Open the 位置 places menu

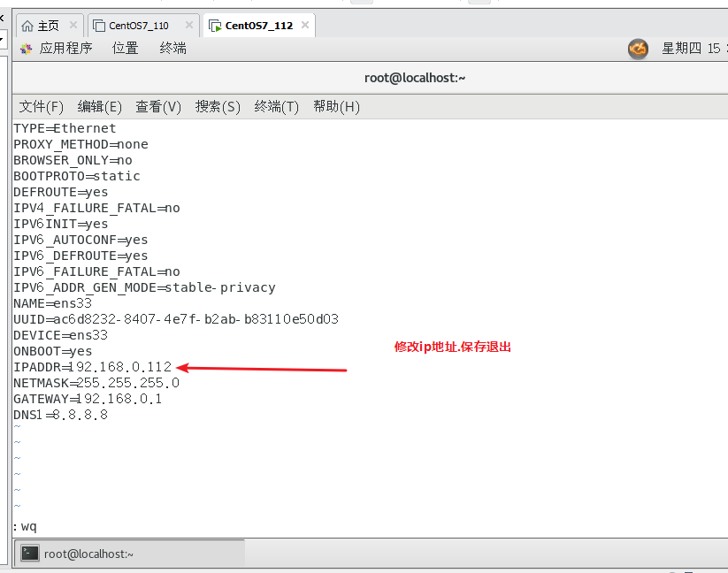125,49
